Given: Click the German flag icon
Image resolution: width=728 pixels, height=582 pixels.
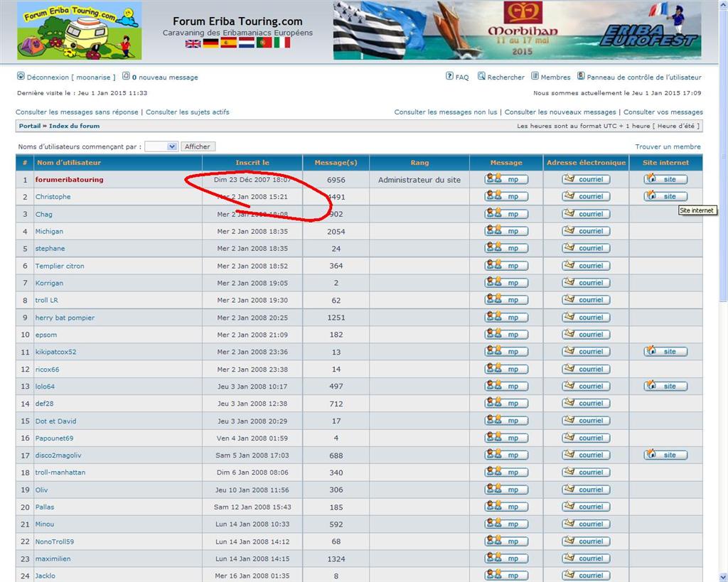Looking at the screenshot, I should tap(210, 43).
